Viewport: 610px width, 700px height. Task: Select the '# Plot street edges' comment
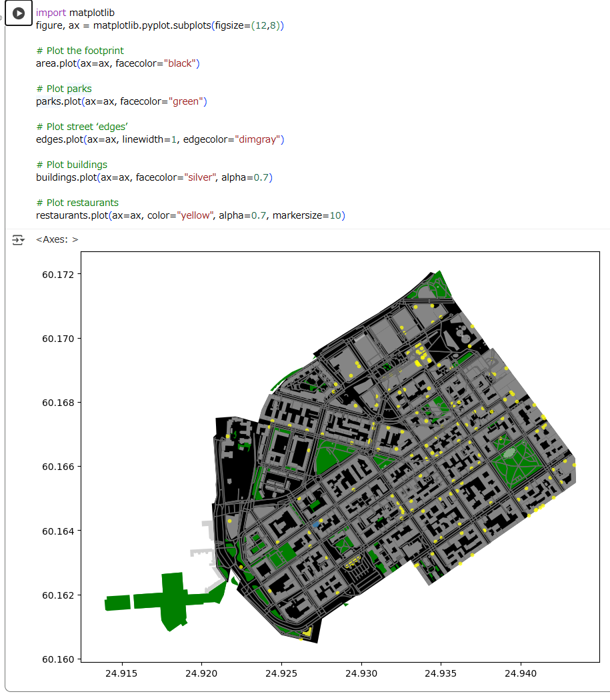[x=82, y=127]
